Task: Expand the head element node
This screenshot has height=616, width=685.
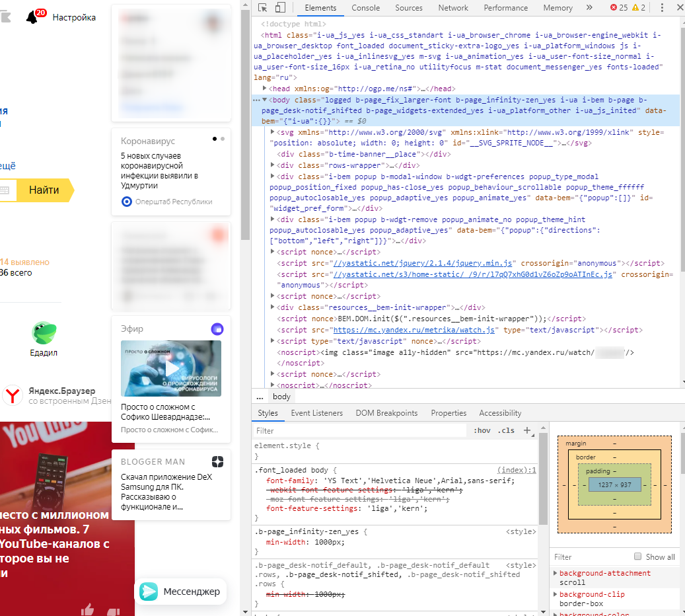Action: tap(264, 89)
